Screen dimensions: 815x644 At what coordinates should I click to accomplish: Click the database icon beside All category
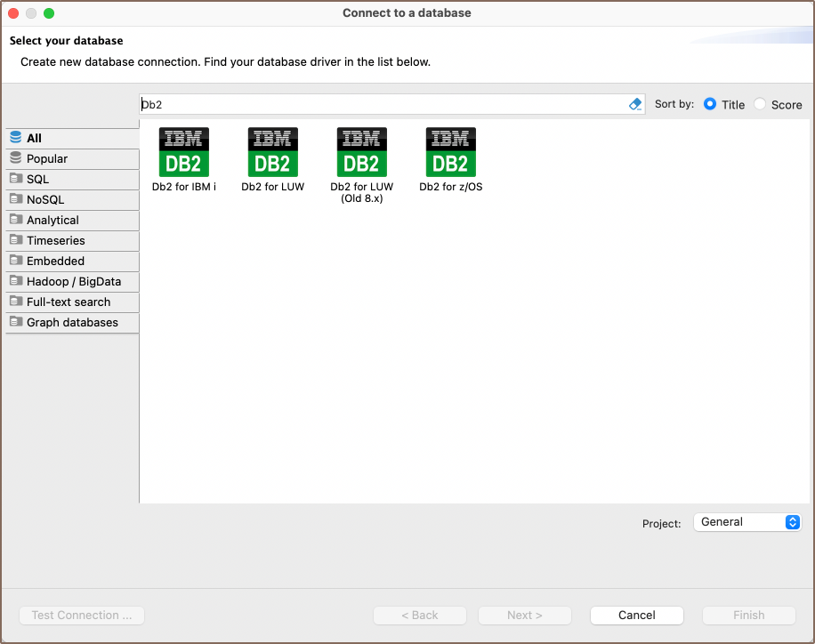pos(15,138)
